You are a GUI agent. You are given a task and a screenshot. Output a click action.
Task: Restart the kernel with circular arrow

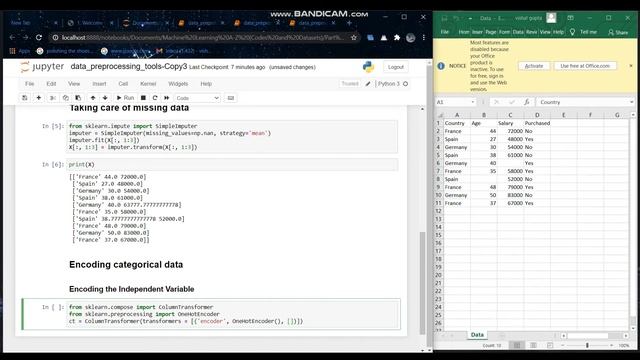pos(155,98)
